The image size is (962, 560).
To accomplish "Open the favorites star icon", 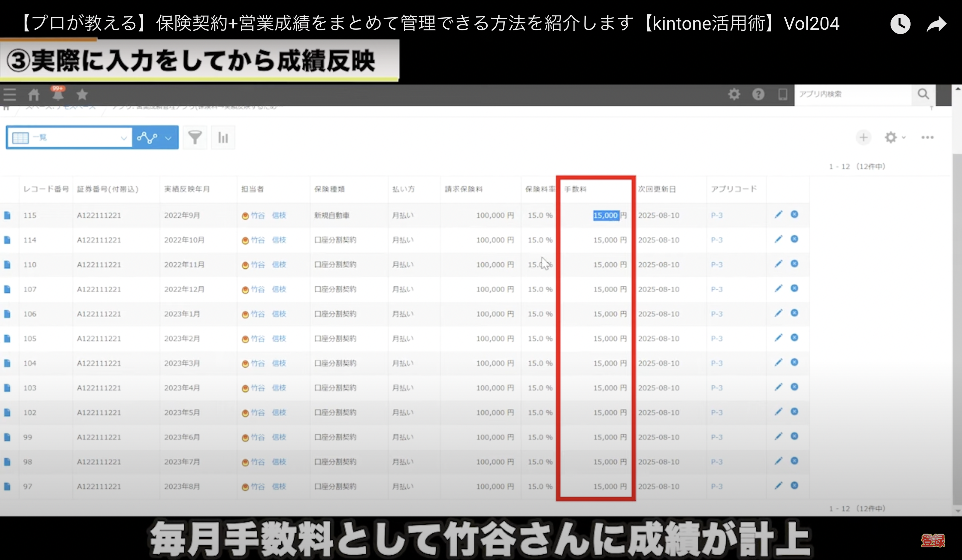I will [82, 94].
